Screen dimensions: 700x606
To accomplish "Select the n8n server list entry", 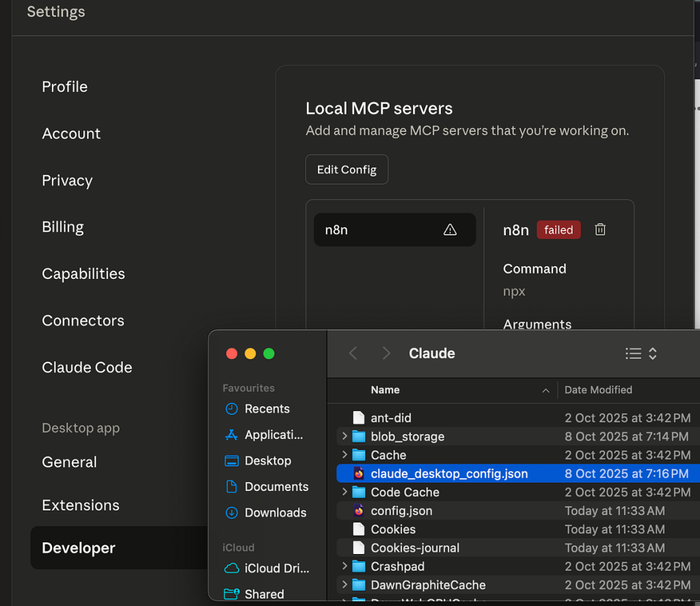I will (x=394, y=230).
